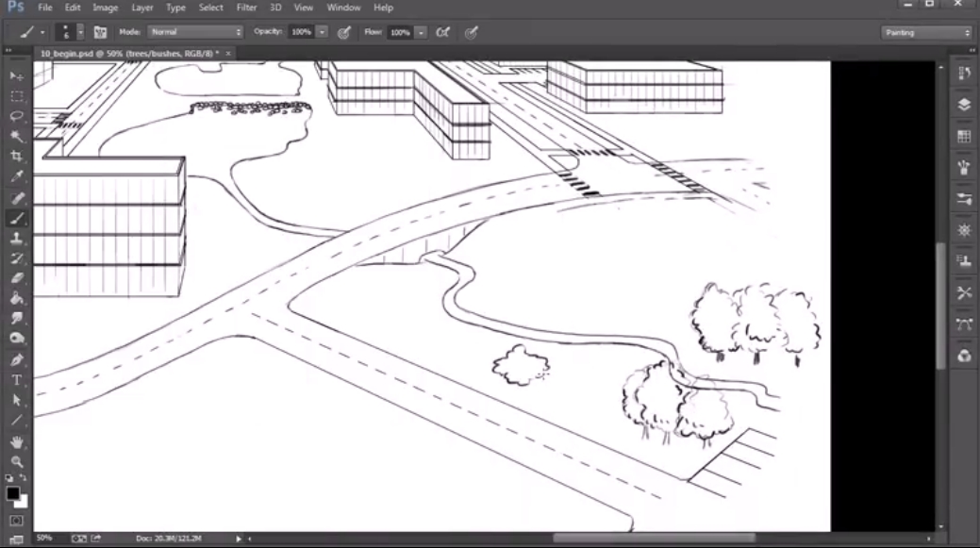This screenshot has height=548, width=980.
Task: Open the Layer menu
Action: tap(141, 8)
